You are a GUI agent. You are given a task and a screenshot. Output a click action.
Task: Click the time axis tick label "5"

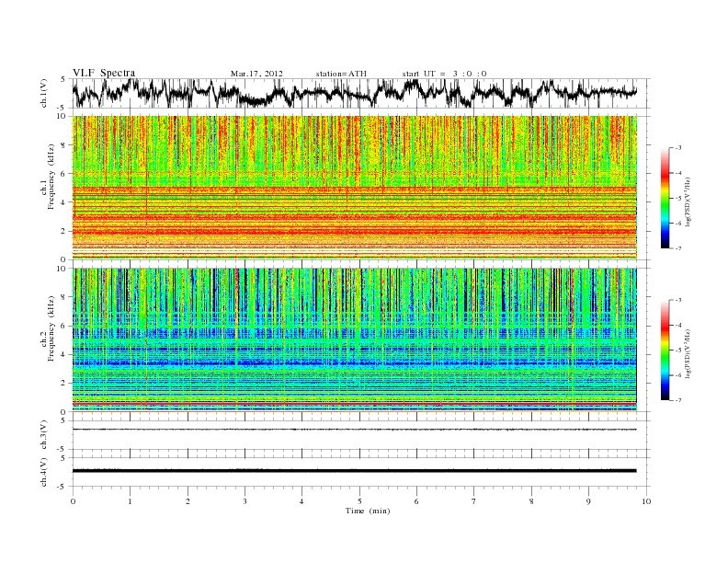(x=359, y=501)
